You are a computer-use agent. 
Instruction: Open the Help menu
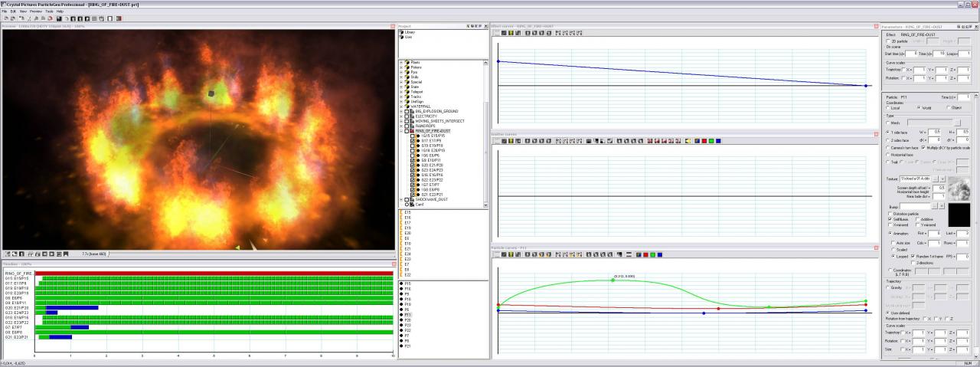coord(60,11)
